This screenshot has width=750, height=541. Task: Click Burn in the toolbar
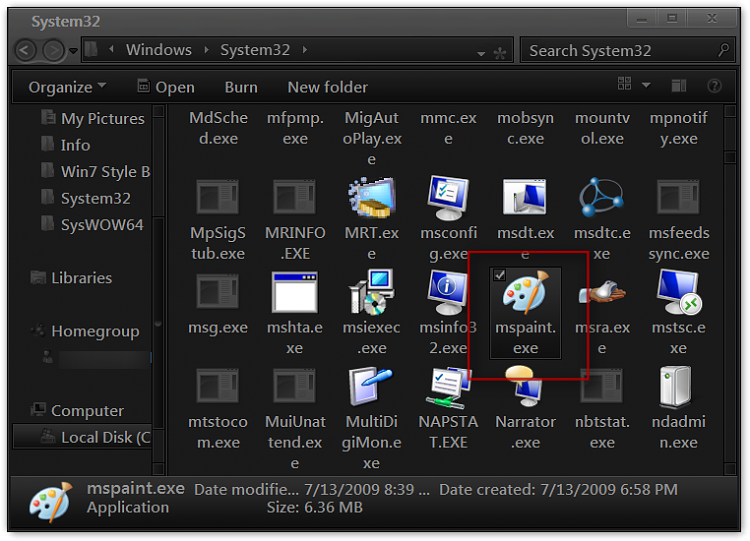pos(241,87)
